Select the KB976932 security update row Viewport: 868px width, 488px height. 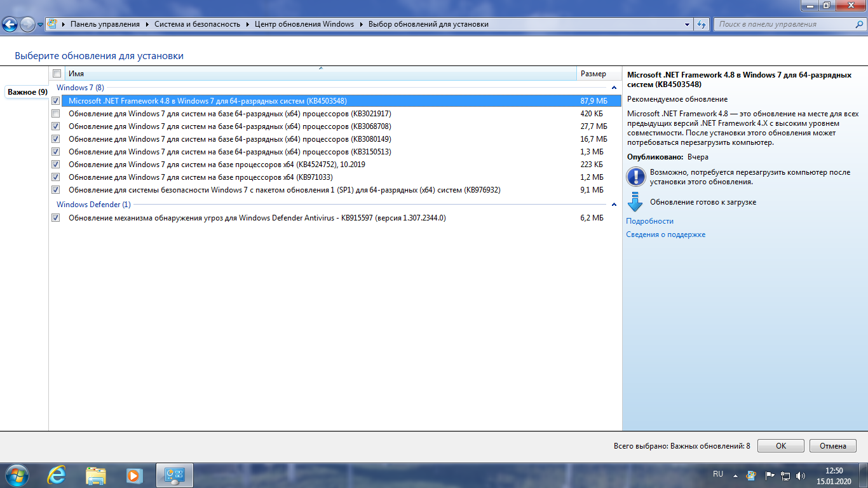coord(336,190)
